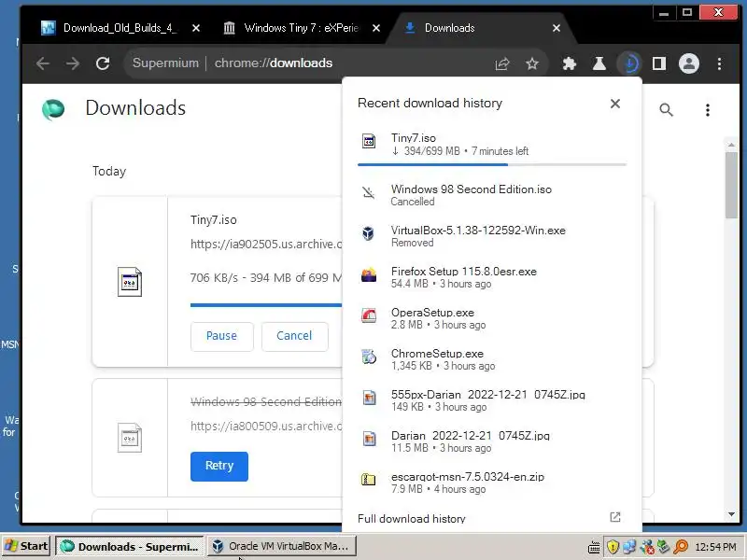Click the Windows 98 card file thumbnail

(x=130, y=438)
